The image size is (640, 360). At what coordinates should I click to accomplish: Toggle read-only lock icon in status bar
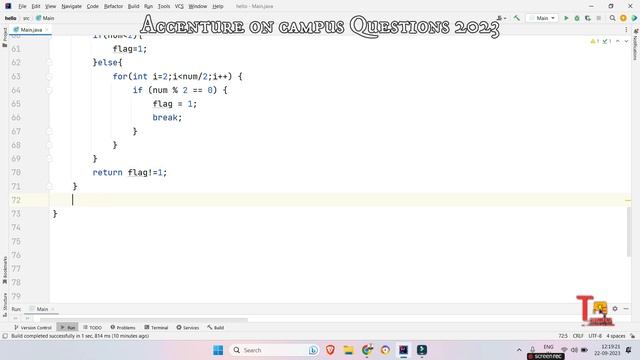(x=632, y=336)
